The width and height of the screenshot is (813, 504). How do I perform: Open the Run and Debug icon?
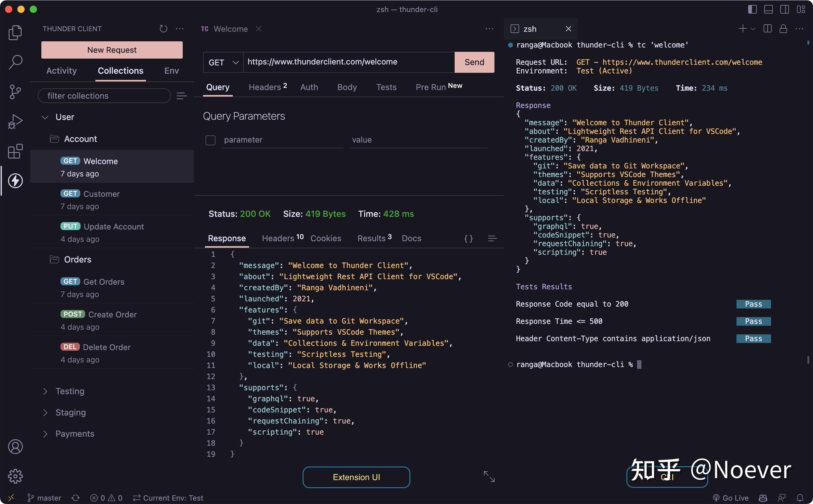pos(15,121)
